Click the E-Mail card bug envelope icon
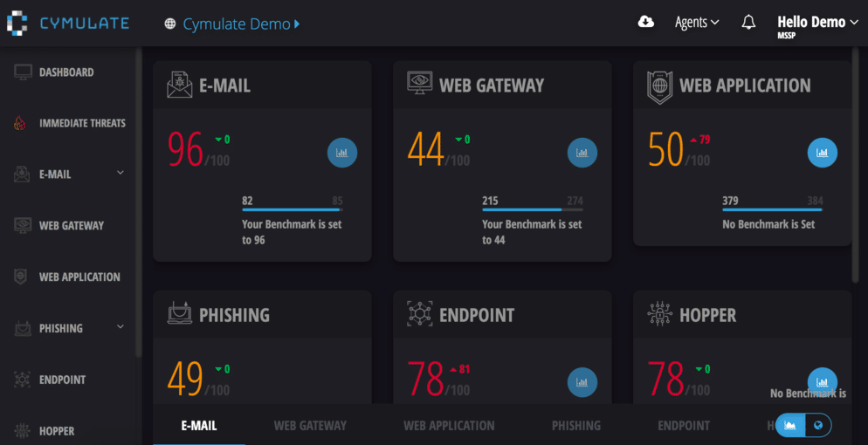868x445 pixels. coord(179,85)
